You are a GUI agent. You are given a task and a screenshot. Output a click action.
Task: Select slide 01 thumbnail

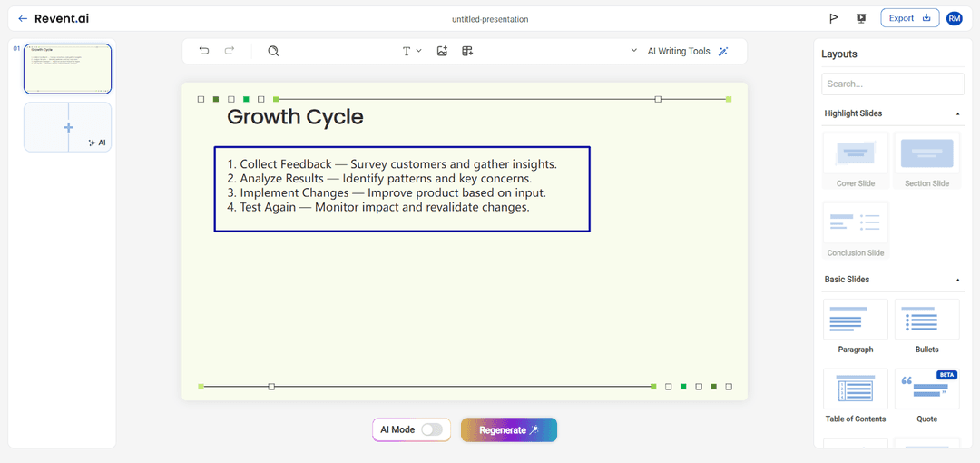(x=67, y=69)
